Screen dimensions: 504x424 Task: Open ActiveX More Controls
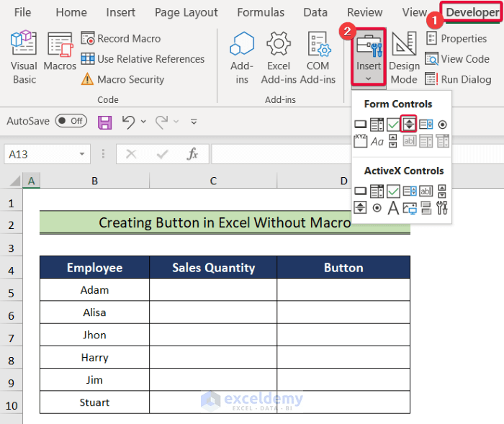tap(442, 207)
